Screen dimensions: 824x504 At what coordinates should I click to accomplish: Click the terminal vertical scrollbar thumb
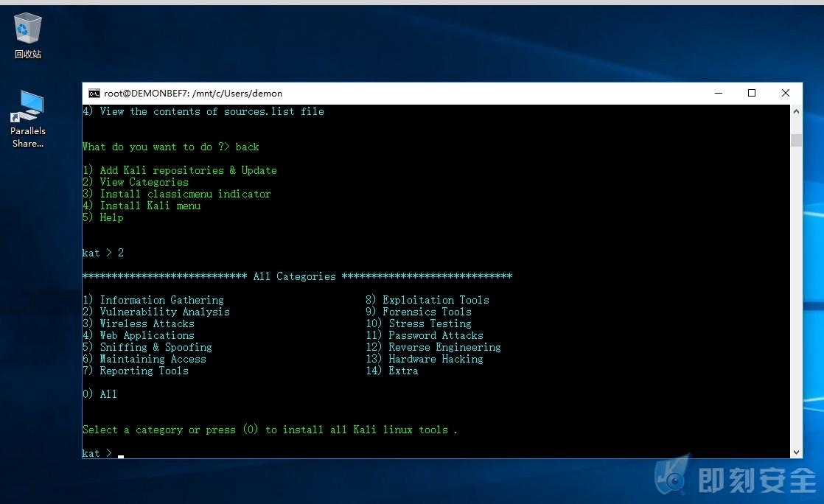coord(796,140)
